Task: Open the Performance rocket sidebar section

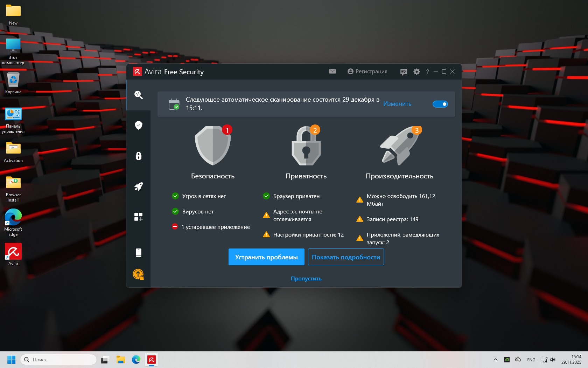Action: click(x=139, y=186)
